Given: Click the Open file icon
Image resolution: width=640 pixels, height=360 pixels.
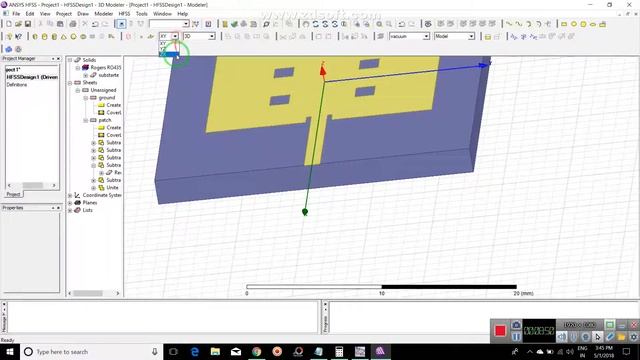Looking at the screenshot, I should point(18,24).
